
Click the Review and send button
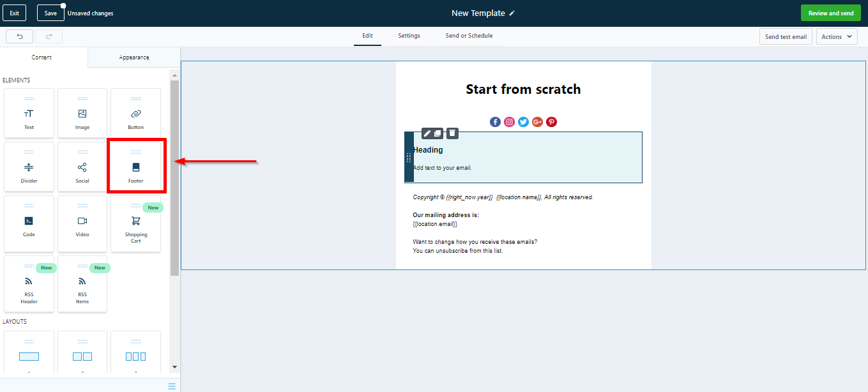pos(830,13)
